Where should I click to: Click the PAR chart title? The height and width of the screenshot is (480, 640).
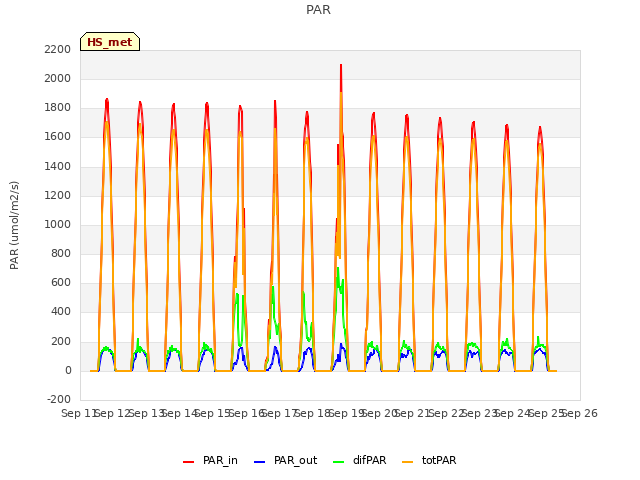(318, 10)
